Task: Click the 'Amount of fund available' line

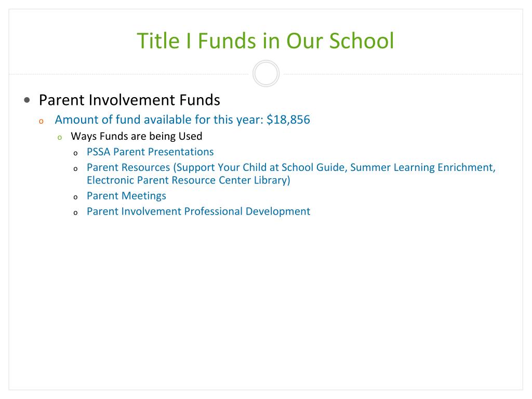Action: (x=182, y=119)
